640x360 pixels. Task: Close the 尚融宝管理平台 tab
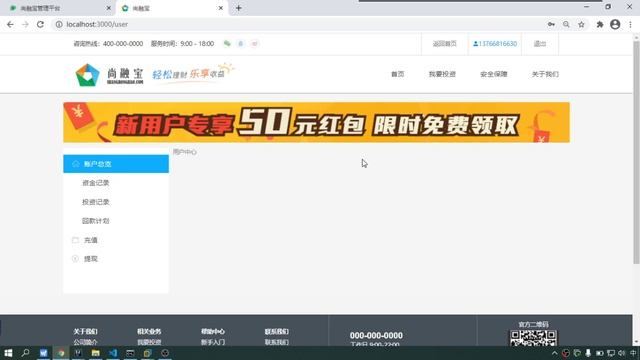[x=109, y=8]
